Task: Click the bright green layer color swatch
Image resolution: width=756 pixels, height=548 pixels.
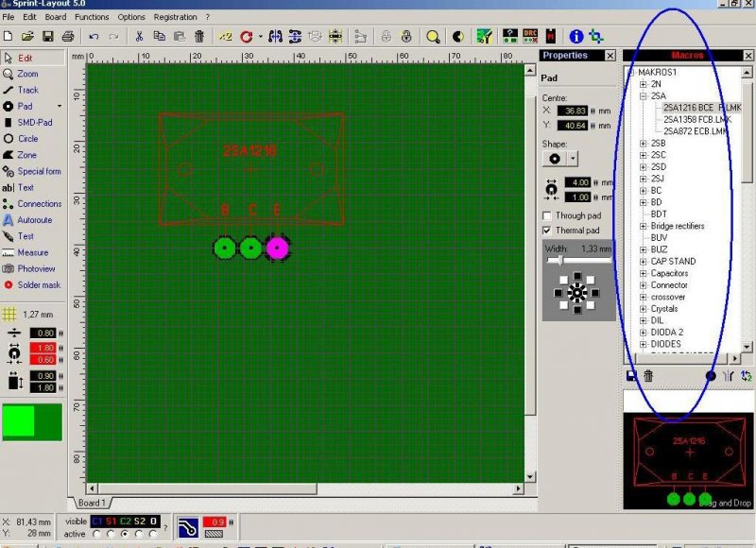Action: click(18, 420)
